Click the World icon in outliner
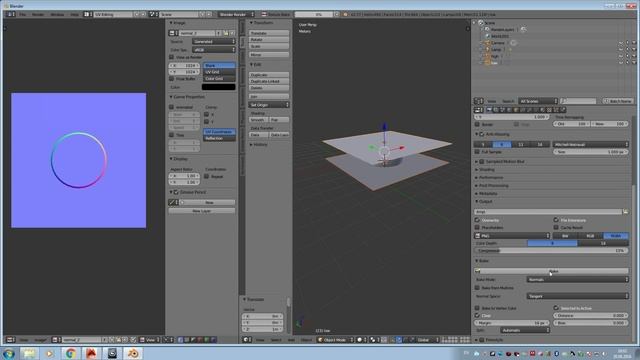Screen dimensions: 640x360 (x=487, y=36)
